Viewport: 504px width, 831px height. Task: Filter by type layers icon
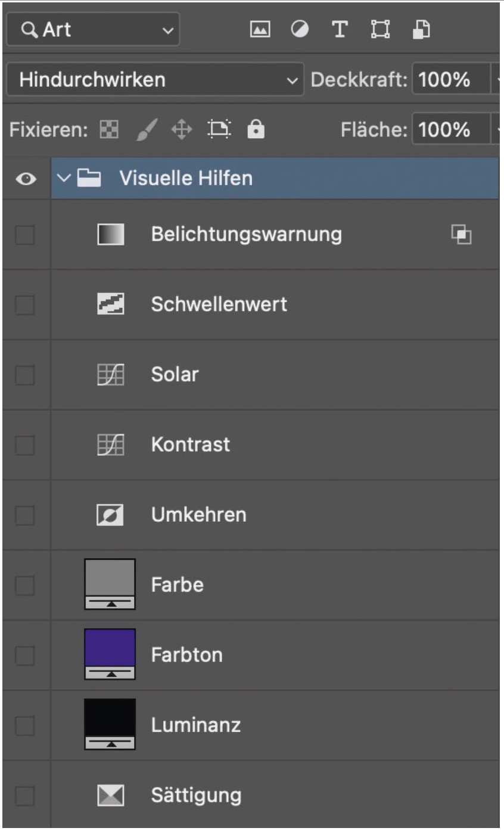coord(339,29)
